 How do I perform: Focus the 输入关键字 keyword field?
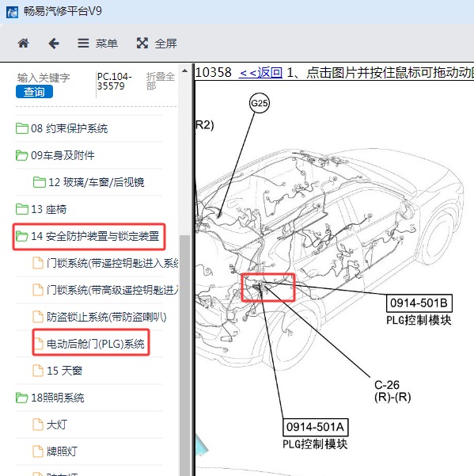tap(44, 78)
